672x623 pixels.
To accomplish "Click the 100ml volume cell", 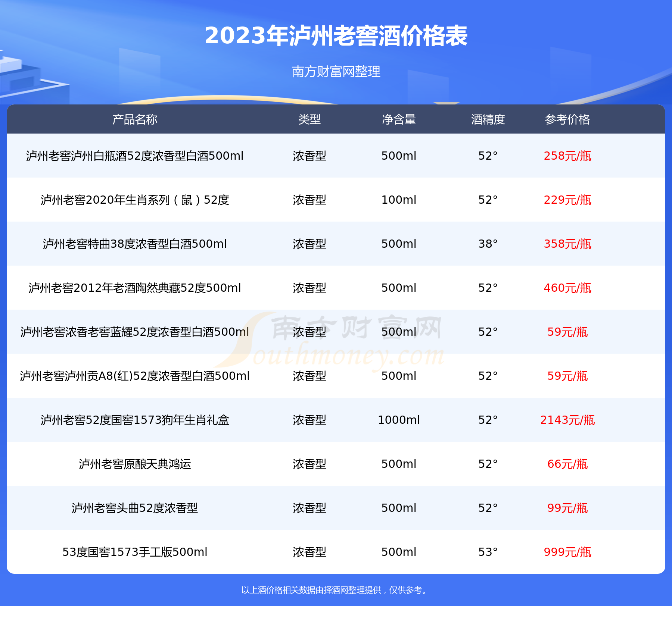I will pyautogui.click(x=399, y=200).
